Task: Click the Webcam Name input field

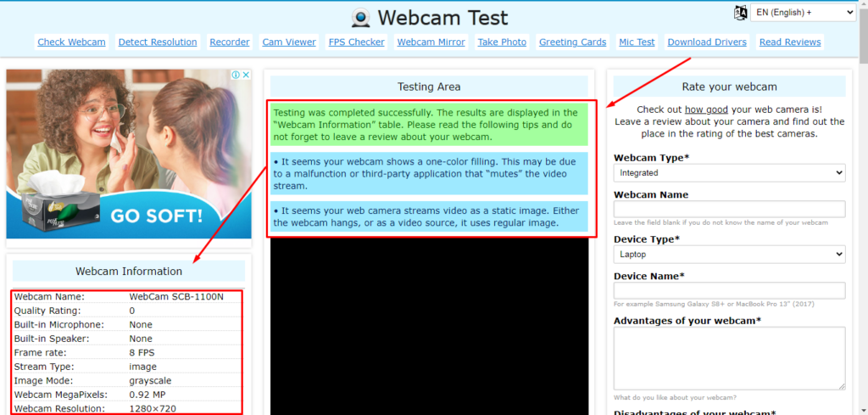Action: tap(729, 209)
